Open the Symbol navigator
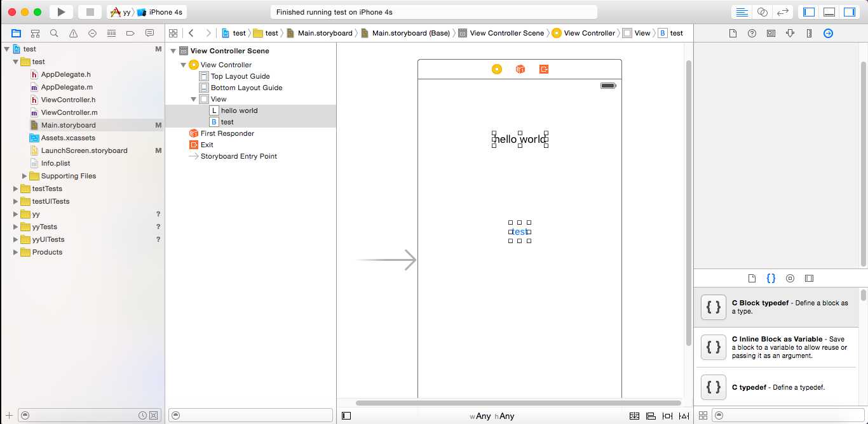Image resolution: width=868 pixels, height=424 pixels. point(35,33)
